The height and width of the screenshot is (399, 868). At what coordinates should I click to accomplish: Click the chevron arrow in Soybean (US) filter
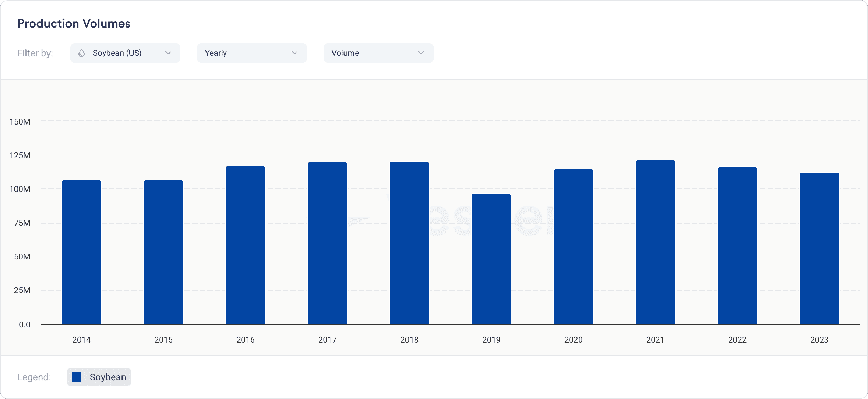click(168, 53)
